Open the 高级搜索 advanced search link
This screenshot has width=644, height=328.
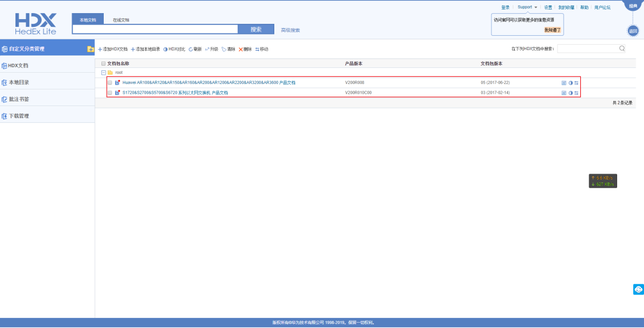290,30
